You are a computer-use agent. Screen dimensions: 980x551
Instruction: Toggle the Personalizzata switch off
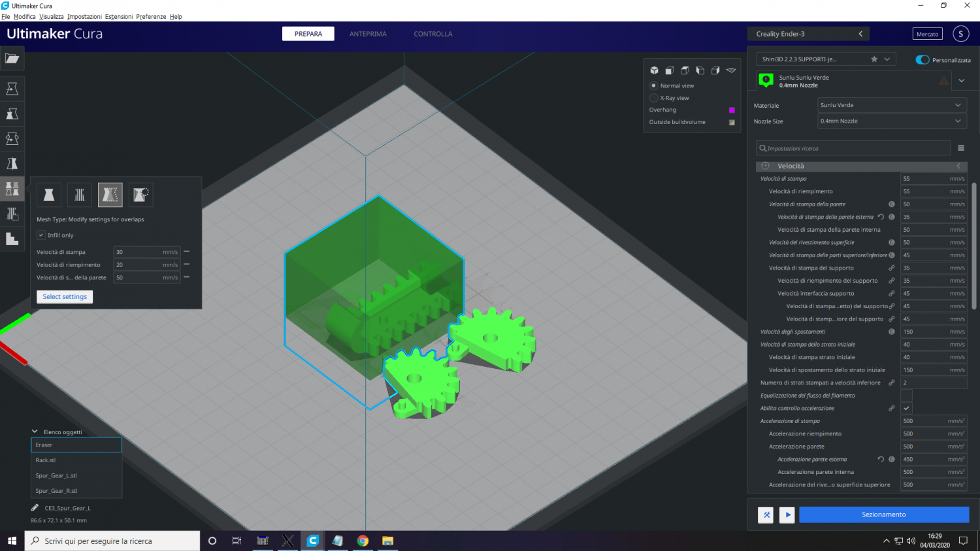[x=923, y=60]
